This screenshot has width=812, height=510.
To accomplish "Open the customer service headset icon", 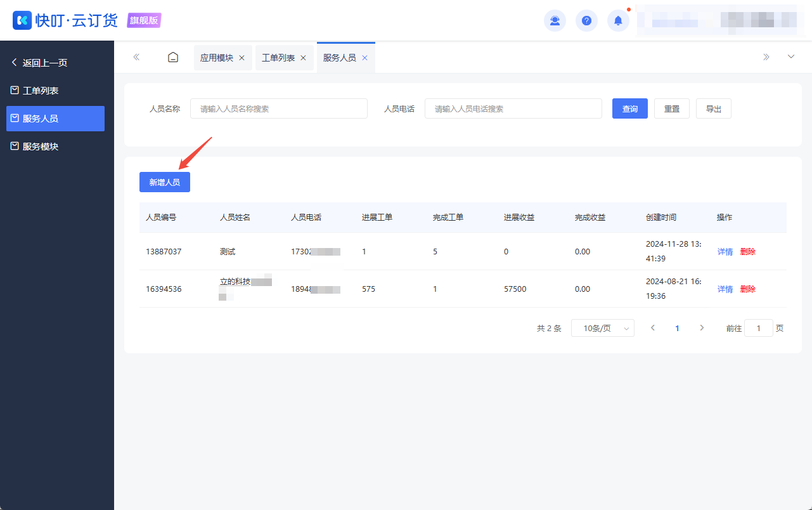I will coord(555,20).
